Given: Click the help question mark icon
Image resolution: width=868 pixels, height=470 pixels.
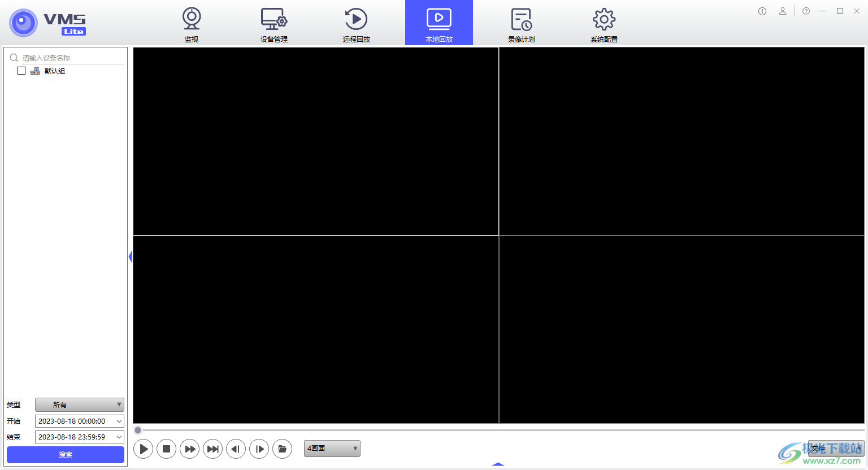Looking at the screenshot, I should [x=806, y=11].
